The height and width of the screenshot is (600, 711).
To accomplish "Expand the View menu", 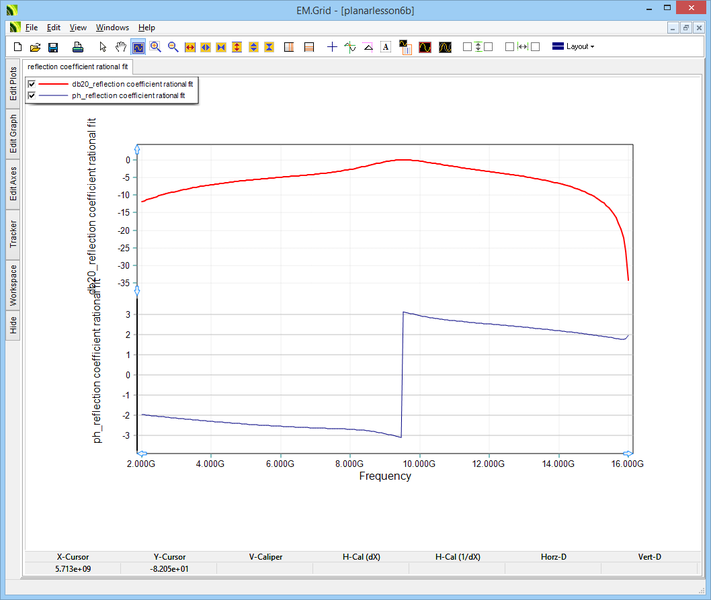I will point(78,28).
